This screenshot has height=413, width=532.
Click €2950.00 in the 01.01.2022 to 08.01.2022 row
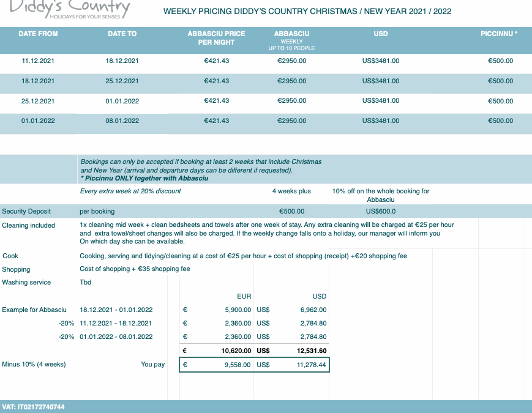coord(292,121)
